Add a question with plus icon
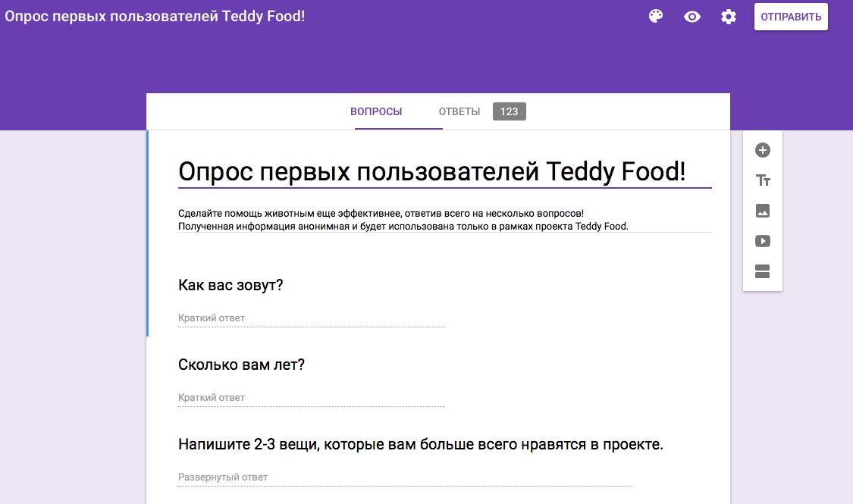The width and height of the screenshot is (853, 504). [x=763, y=150]
